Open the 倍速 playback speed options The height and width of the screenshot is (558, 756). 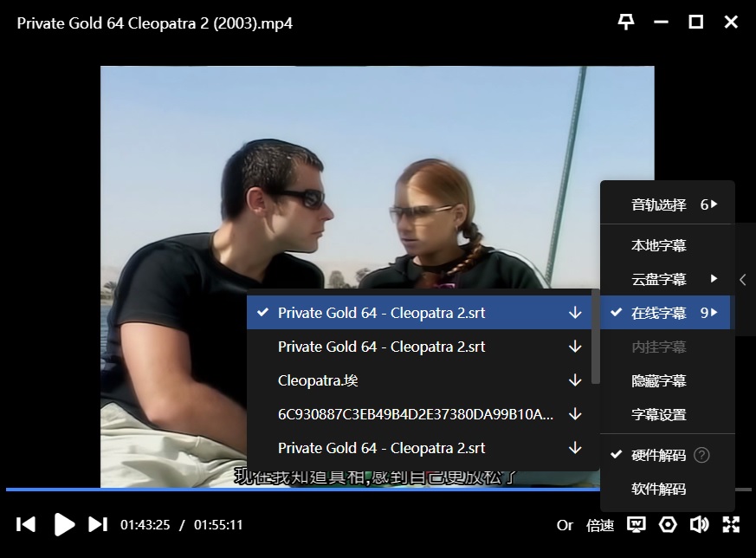(600, 525)
